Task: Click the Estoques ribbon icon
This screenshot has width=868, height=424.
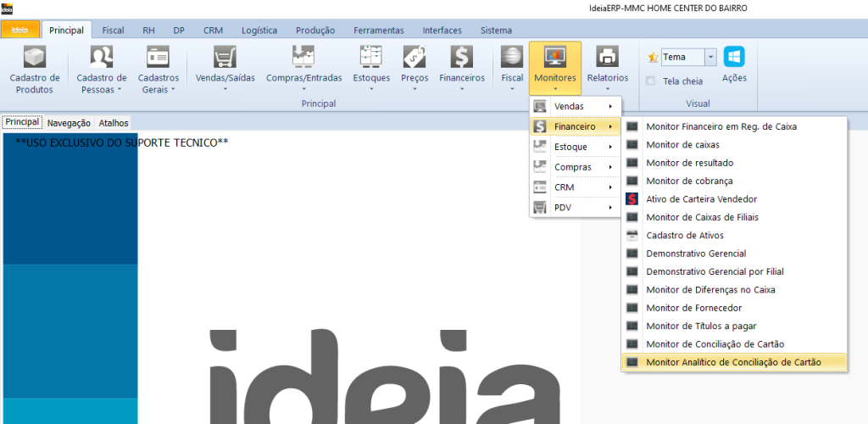Action: tap(371, 58)
